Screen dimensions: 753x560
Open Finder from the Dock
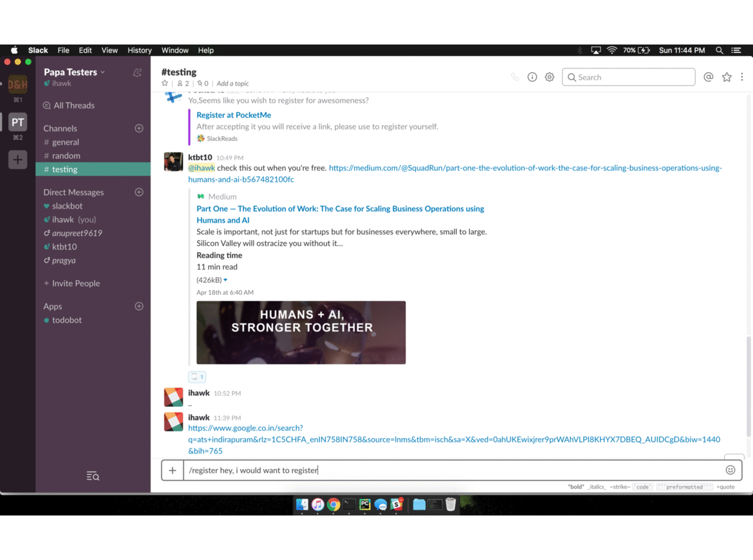[x=302, y=504]
